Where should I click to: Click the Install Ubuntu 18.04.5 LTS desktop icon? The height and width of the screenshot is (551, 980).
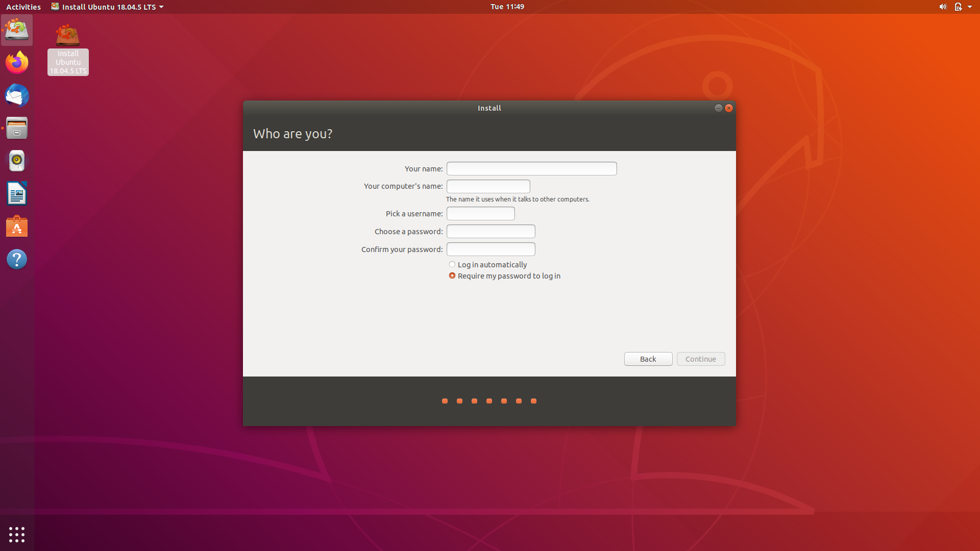(x=68, y=49)
